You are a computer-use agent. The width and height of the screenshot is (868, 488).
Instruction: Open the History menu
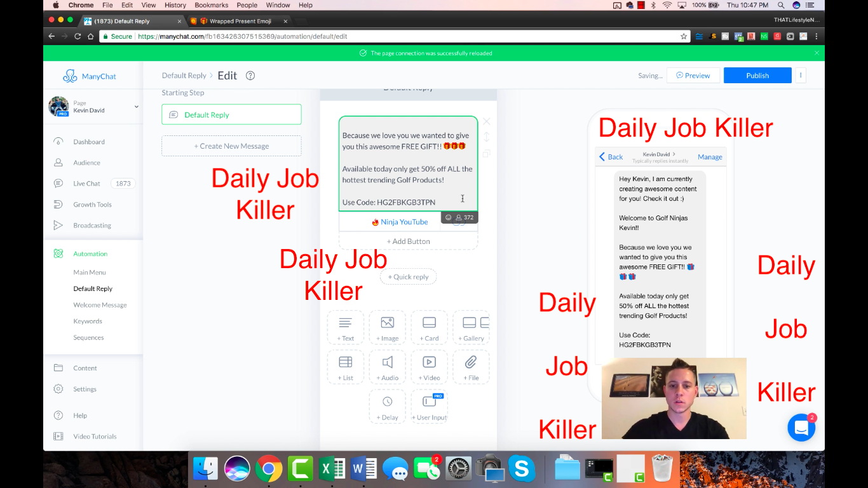[x=175, y=5]
